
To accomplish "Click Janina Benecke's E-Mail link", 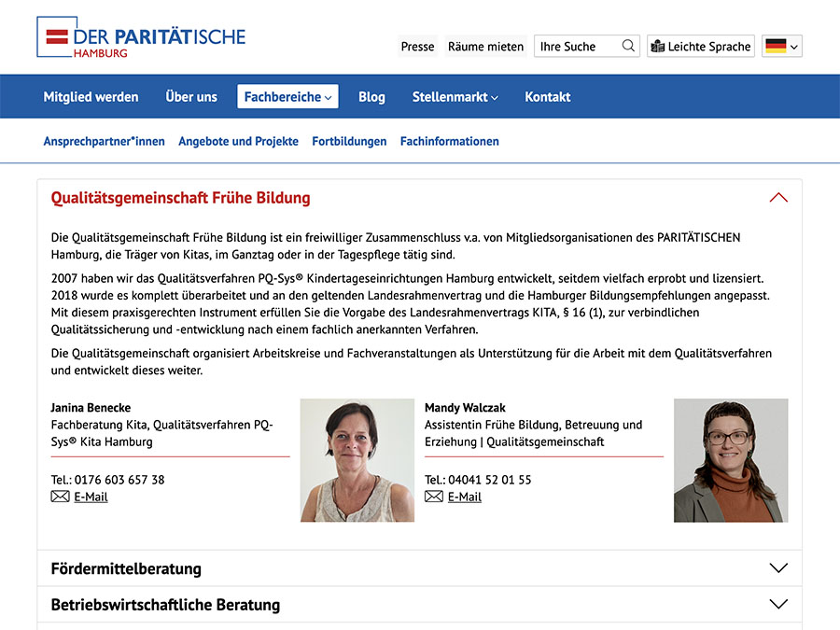I will click(91, 497).
